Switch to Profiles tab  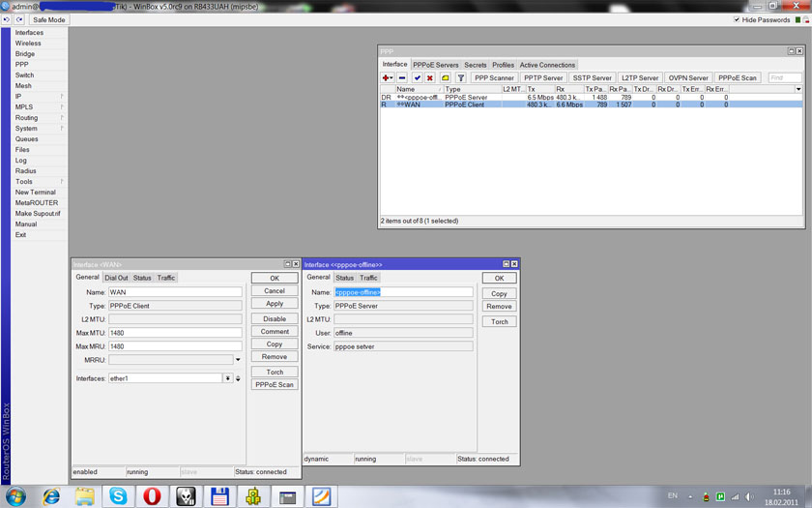pos(503,65)
